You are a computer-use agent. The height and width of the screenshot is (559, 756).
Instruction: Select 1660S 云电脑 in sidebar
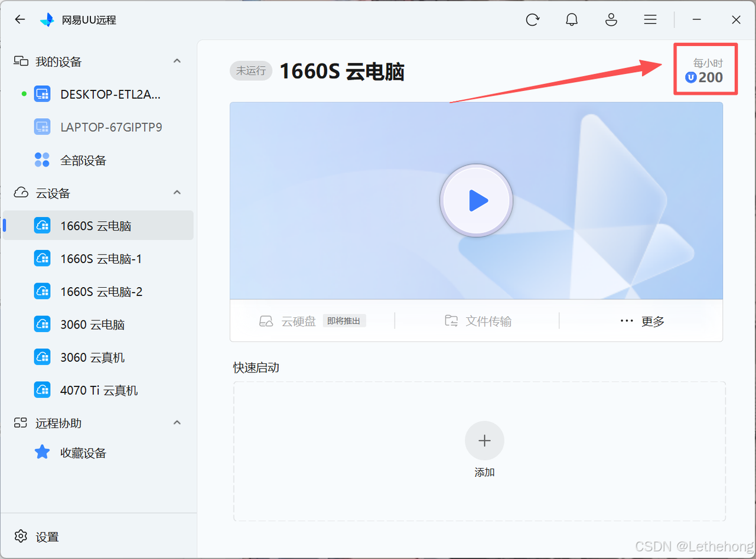(98, 225)
